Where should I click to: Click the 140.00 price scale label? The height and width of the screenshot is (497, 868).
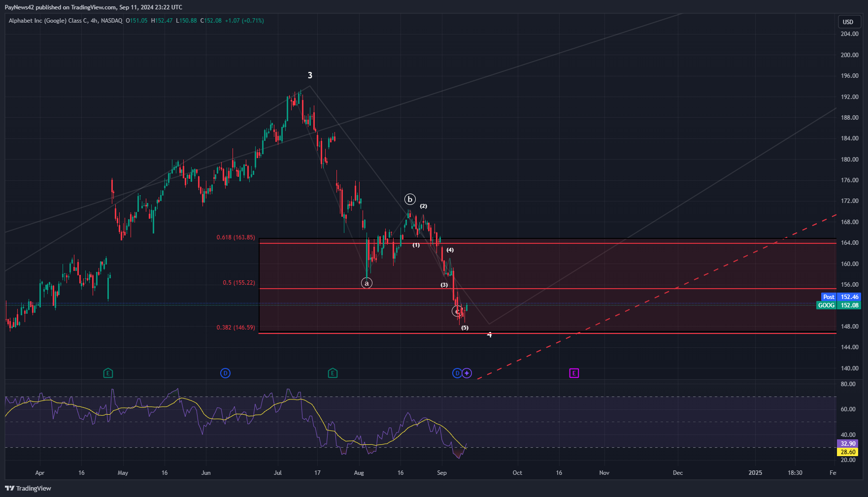849,368
